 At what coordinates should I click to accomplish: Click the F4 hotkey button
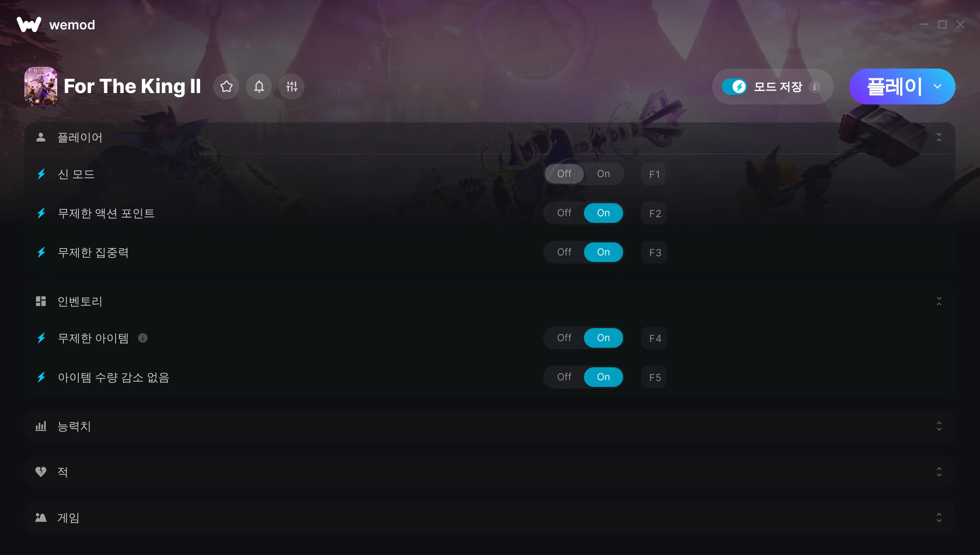coord(654,338)
